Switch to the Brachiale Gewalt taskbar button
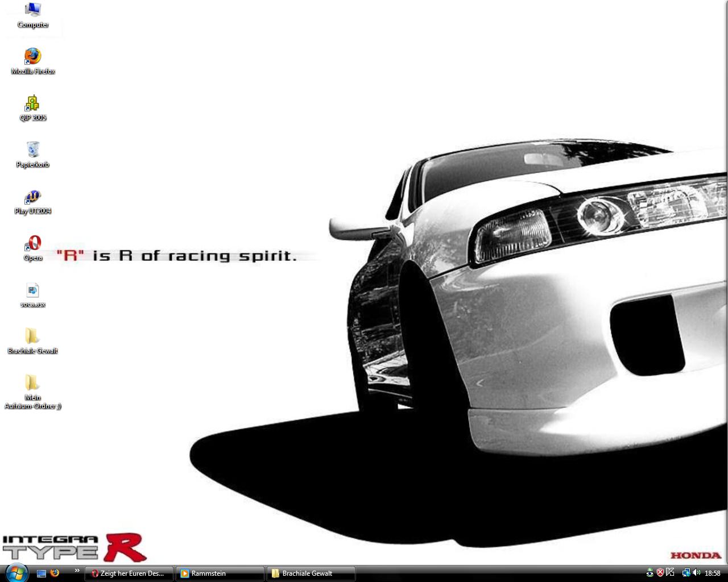728x582 pixels. pyautogui.click(x=311, y=573)
